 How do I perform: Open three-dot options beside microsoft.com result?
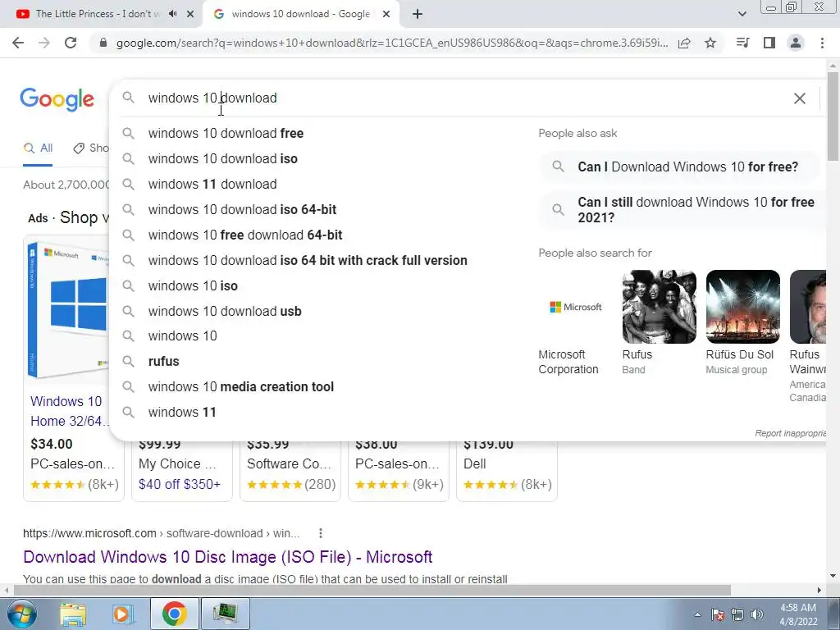(x=321, y=533)
